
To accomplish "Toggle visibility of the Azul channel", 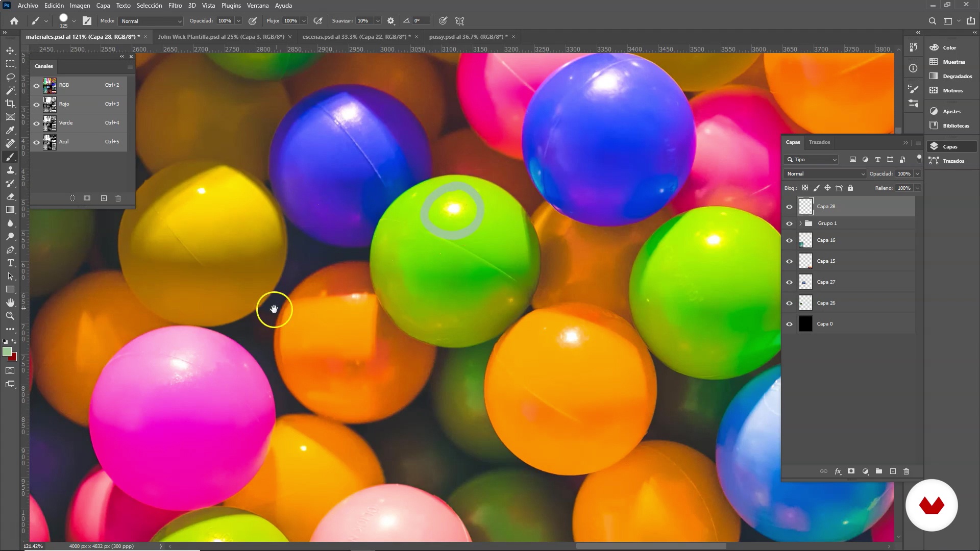I will pos(36,142).
